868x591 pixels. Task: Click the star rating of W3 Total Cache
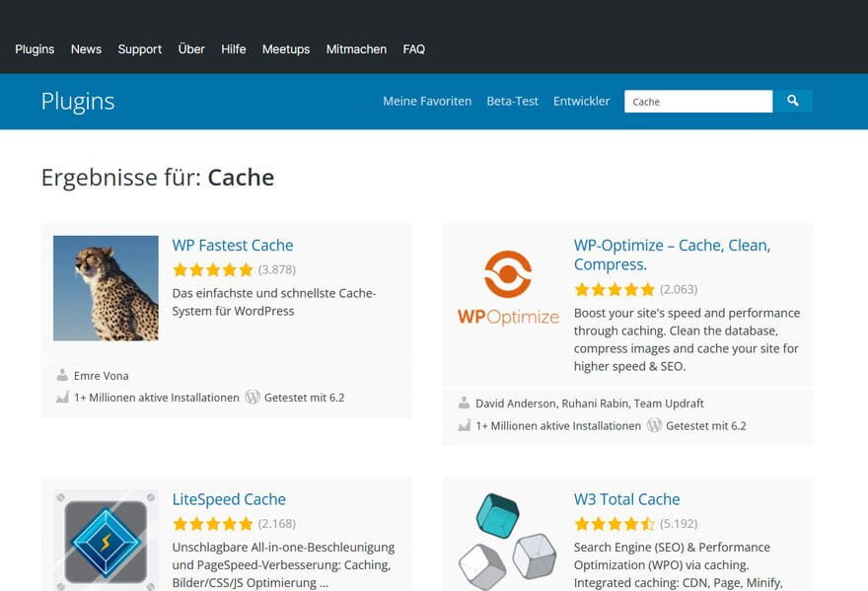coord(615,524)
